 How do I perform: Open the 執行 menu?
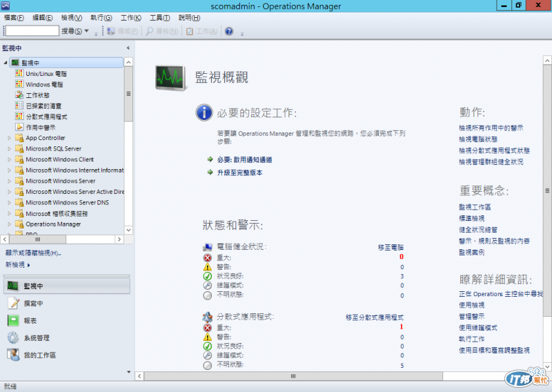point(101,18)
